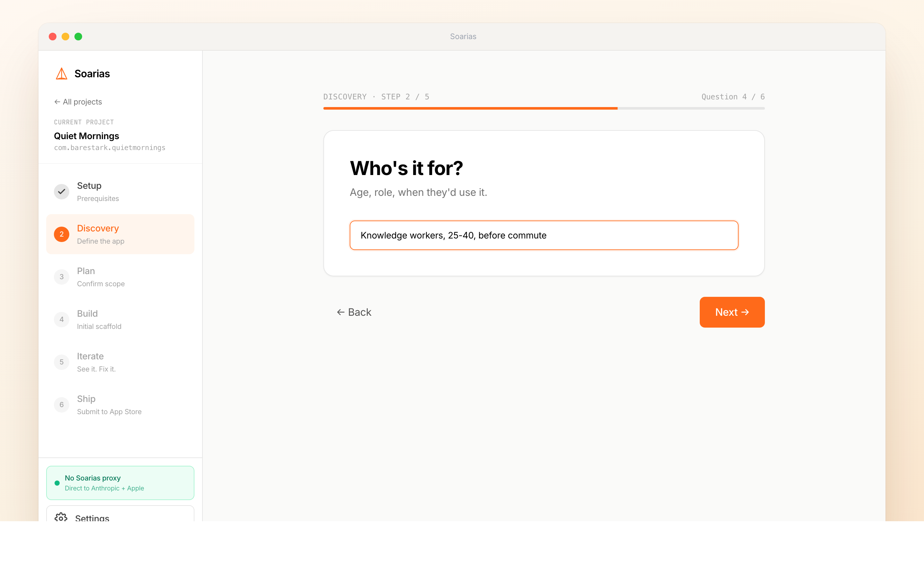Click the Setup checkmark step icon
The width and height of the screenshot is (924, 577).
point(62,192)
